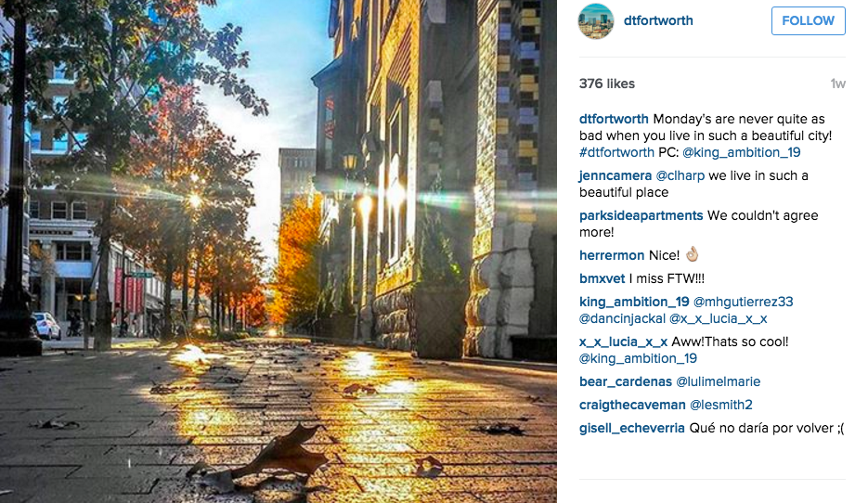
Task: Open the jenncamera commenter profile
Action: [615, 175]
